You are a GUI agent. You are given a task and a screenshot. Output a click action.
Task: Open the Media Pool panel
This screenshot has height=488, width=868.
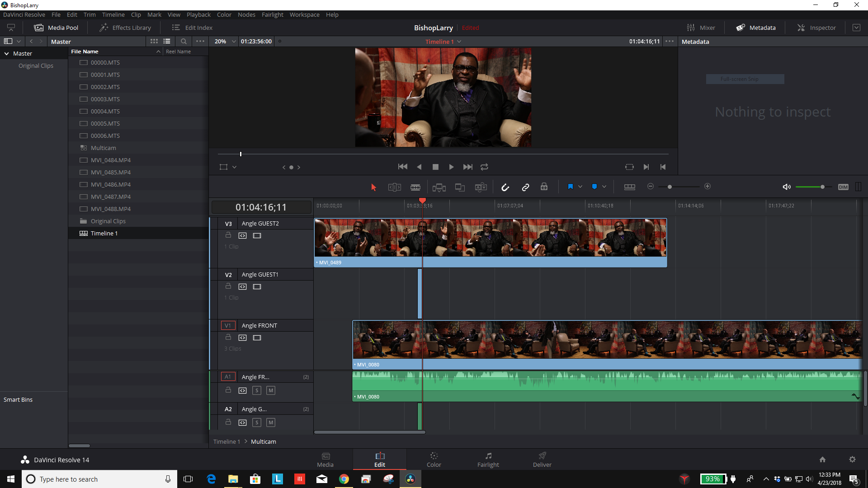(x=56, y=28)
